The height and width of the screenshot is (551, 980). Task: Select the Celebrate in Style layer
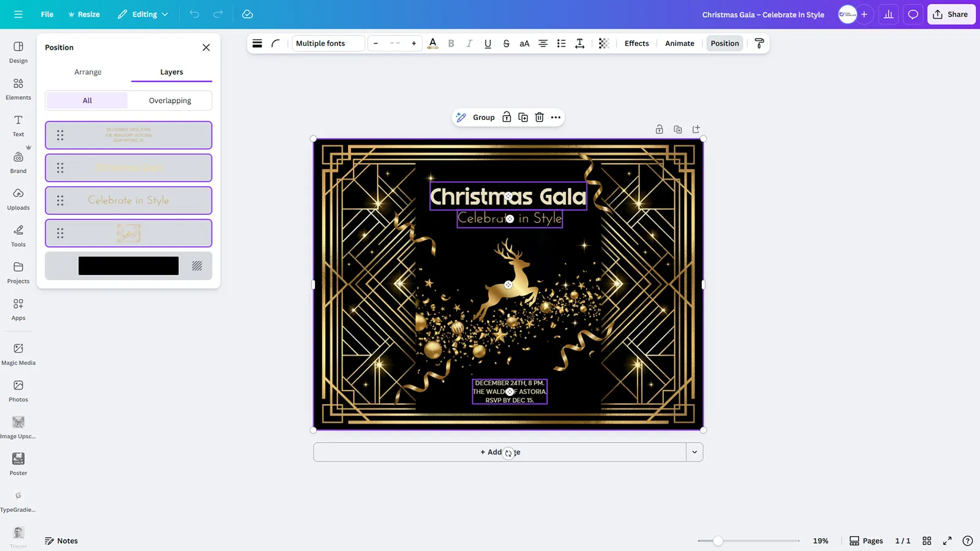(129, 200)
